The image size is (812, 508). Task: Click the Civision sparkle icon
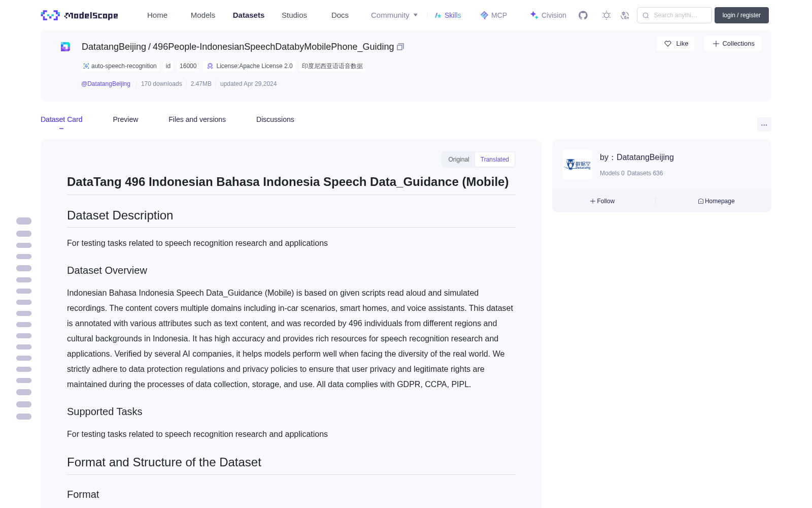pos(534,15)
